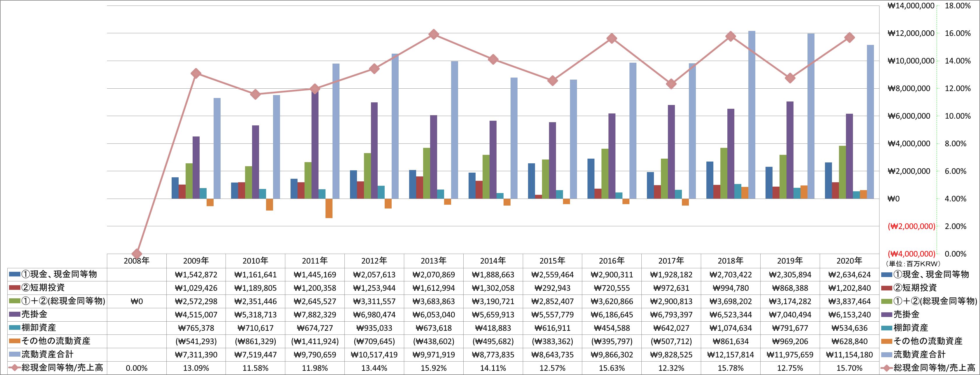Click cell ₩2,900,311 in the 2016年 column
Viewport: 980px width, 375px height.
point(612,274)
